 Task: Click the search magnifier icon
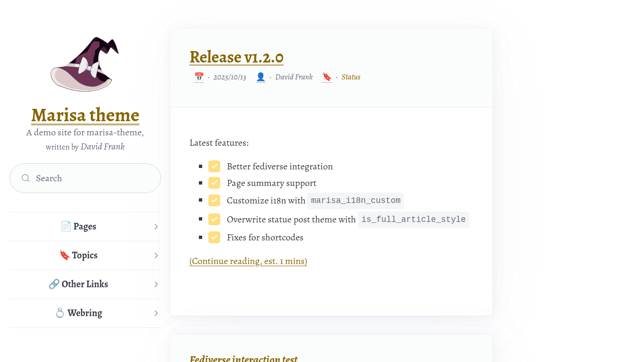[26, 178]
